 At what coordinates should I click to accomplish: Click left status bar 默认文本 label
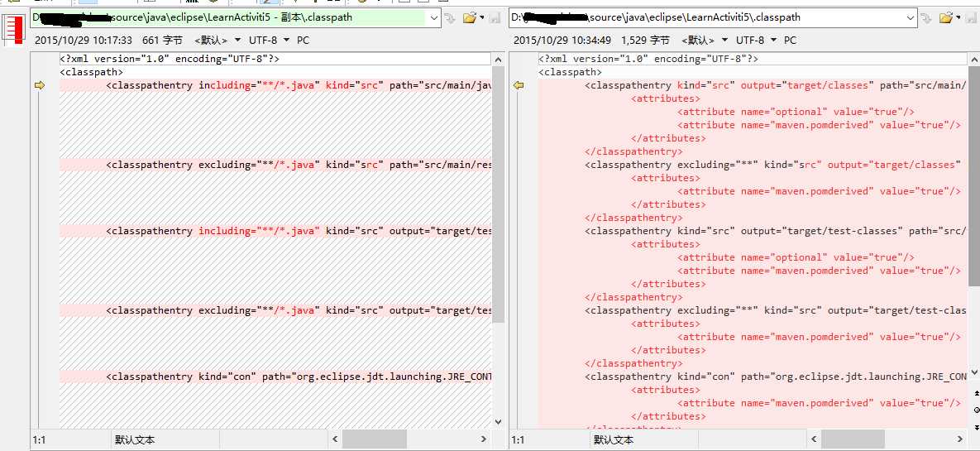135,440
